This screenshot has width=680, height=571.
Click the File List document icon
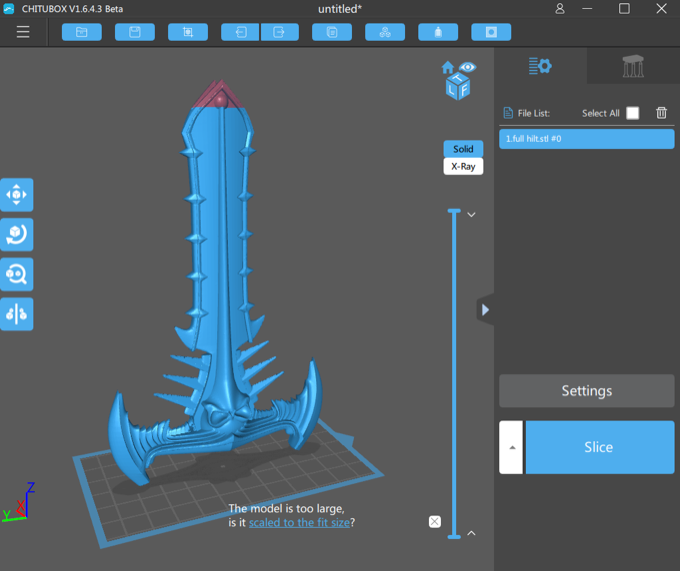pos(508,113)
